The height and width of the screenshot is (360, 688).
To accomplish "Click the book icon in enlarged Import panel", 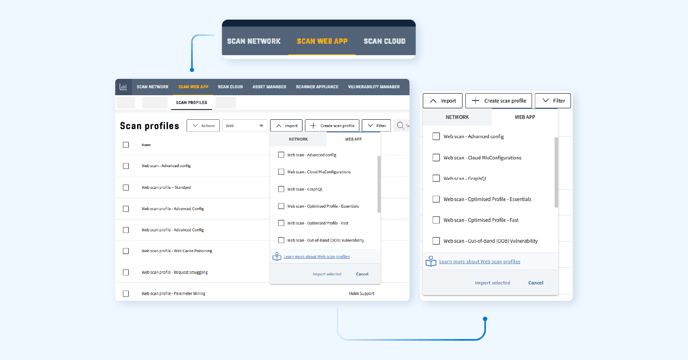I will click(x=431, y=262).
